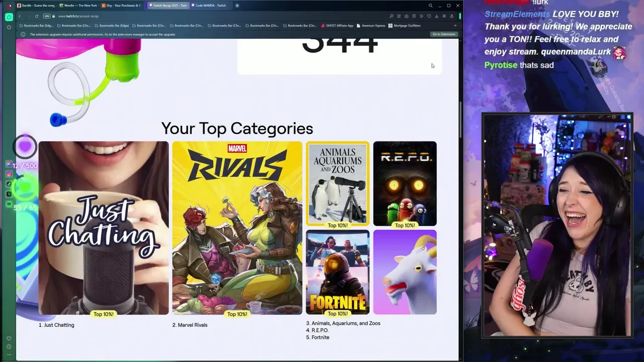Click the play-shaped player toolbar icon
This screenshot has width=644, height=362.
point(422,16)
